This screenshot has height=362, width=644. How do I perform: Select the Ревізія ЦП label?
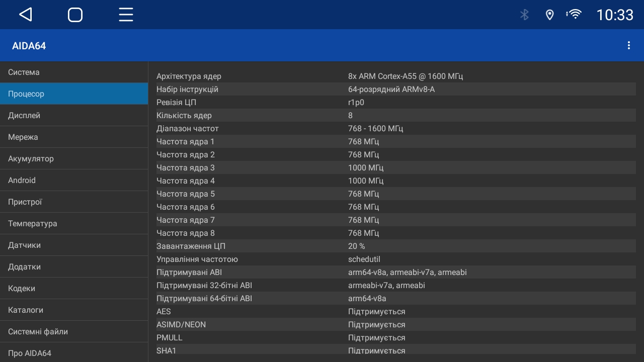[176, 103]
